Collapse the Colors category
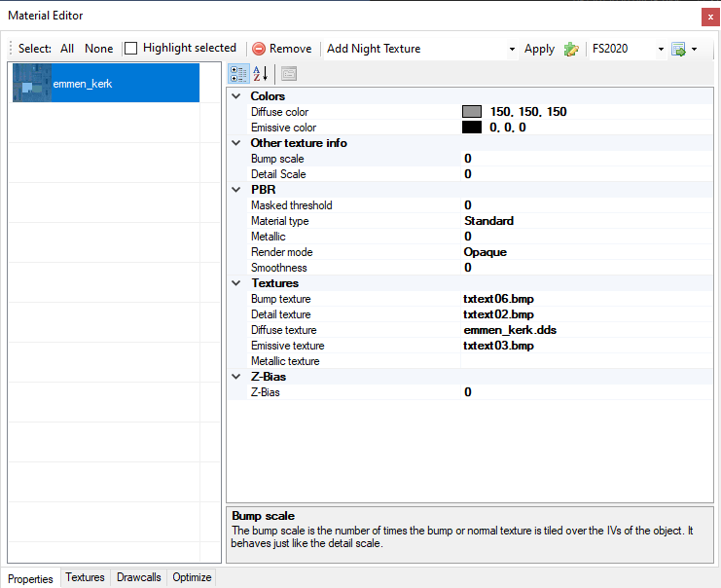Viewport: 721px width, 588px height. pos(237,96)
